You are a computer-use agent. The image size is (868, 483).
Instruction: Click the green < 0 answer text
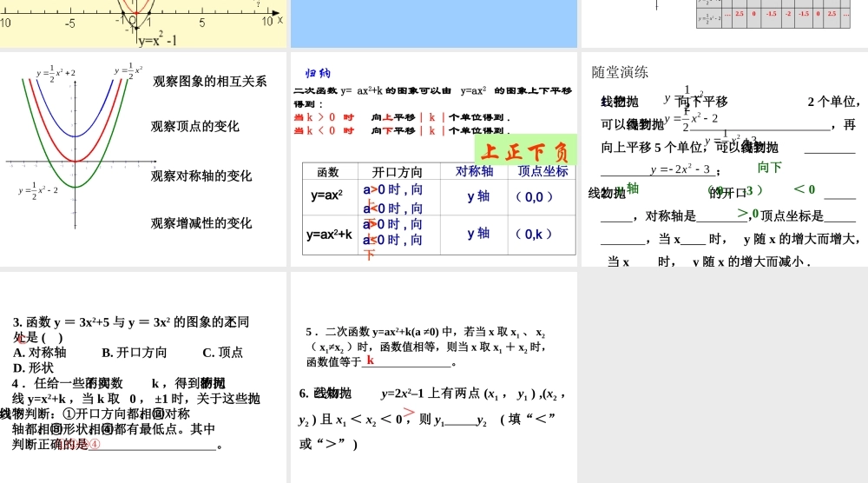click(x=805, y=189)
